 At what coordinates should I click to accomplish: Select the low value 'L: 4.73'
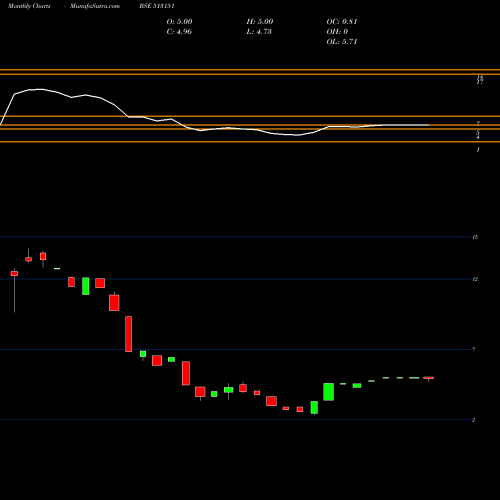tap(259, 32)
